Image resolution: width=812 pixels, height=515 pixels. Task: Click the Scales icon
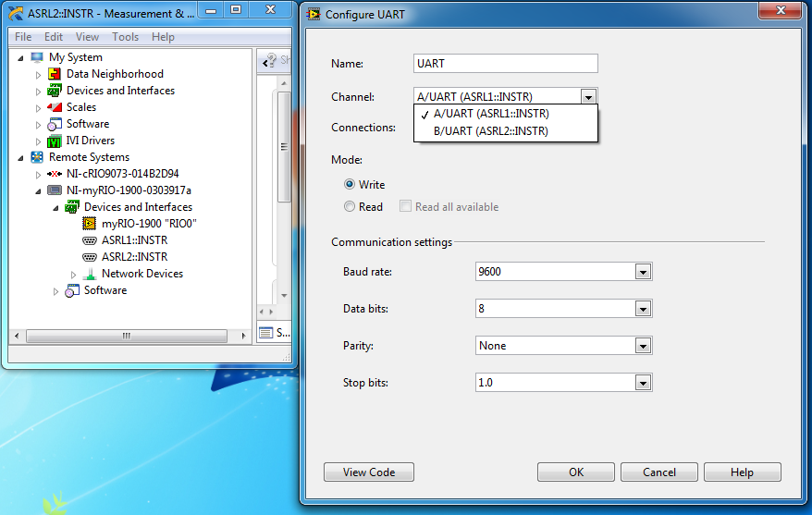(55, 107)
